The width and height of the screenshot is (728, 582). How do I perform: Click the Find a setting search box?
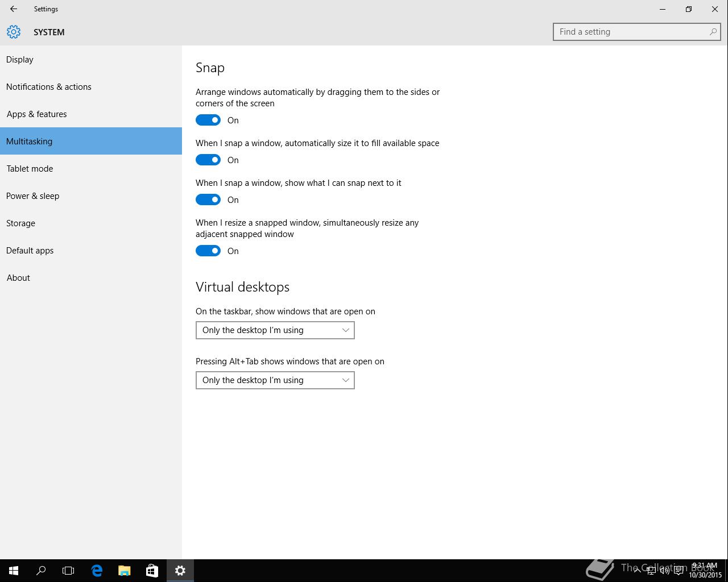(637, 32)
